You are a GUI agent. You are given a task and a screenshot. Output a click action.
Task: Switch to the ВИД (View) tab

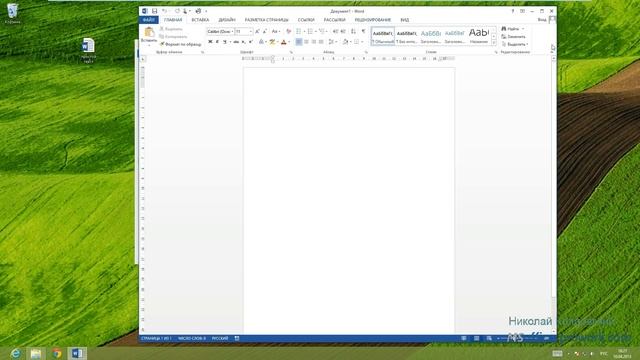(404, 20)
